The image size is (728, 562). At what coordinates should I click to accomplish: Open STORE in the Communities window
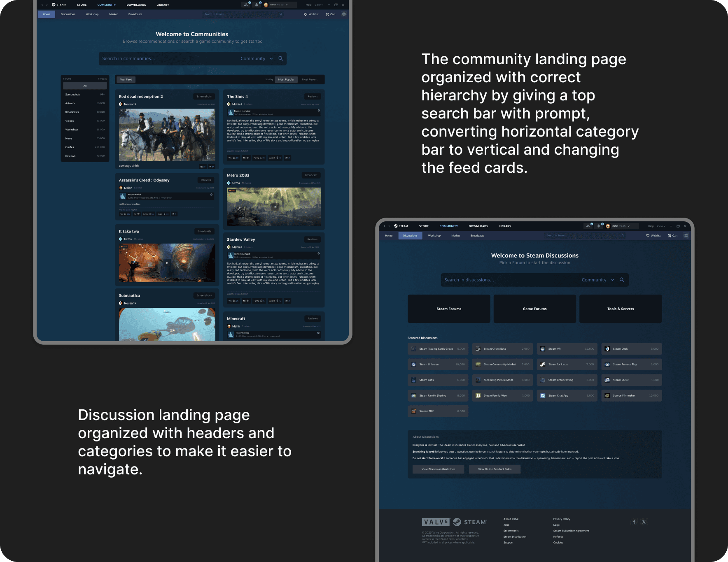pyautogui.click(x=82, y=5)
